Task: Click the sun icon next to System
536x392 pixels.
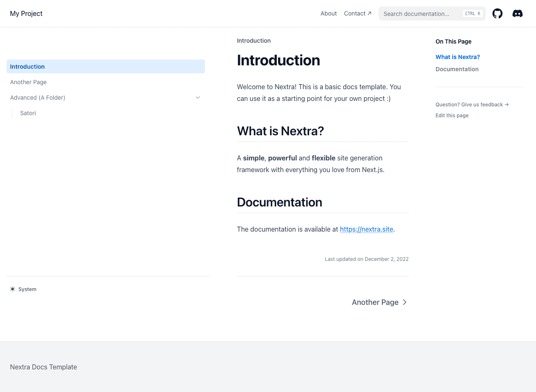Action: (12, 289)
